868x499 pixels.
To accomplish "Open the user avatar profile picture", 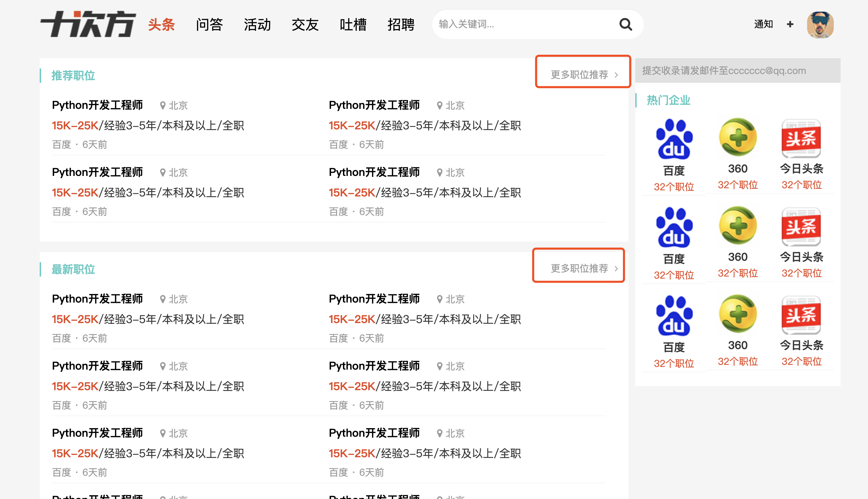I will tap(820, 25).
